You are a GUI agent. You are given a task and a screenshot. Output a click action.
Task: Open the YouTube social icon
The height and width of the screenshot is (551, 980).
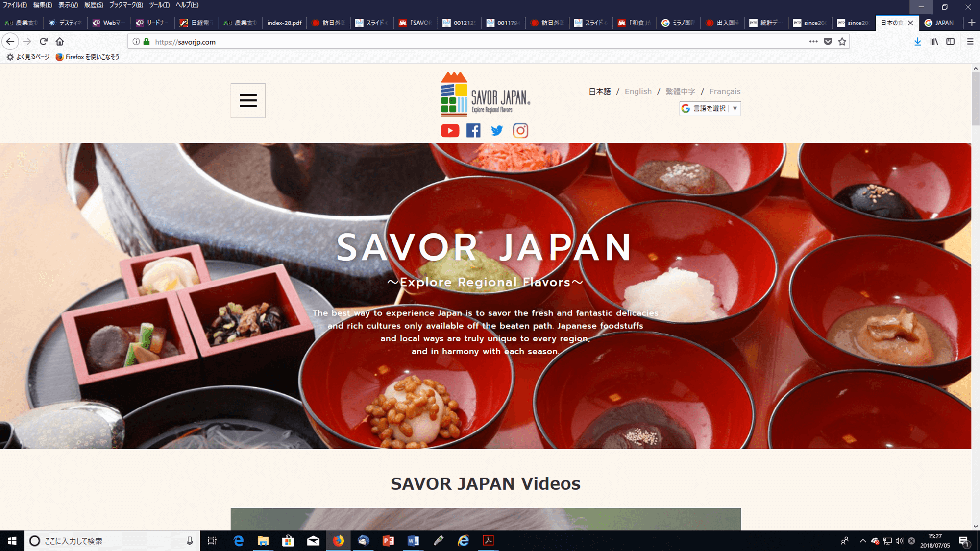point(450,130)
